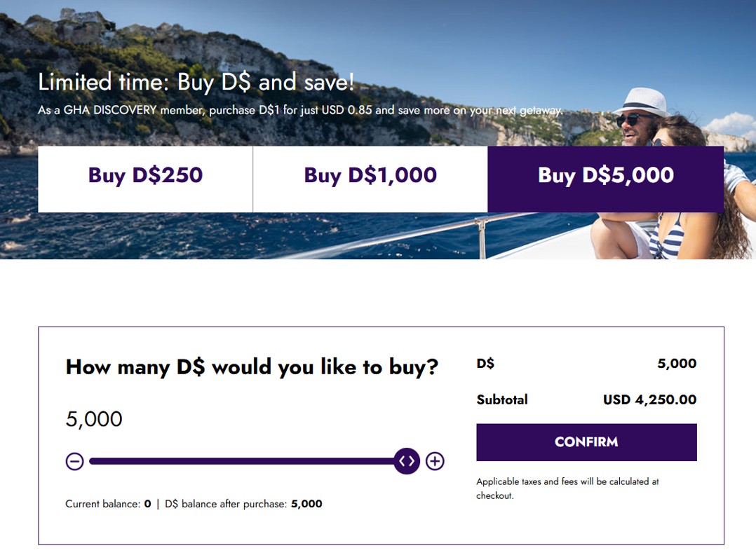Choose the Buy D$5,000 option
Image resolution: width=756 pixels, height=555 pixels.
tap(605, 175)
